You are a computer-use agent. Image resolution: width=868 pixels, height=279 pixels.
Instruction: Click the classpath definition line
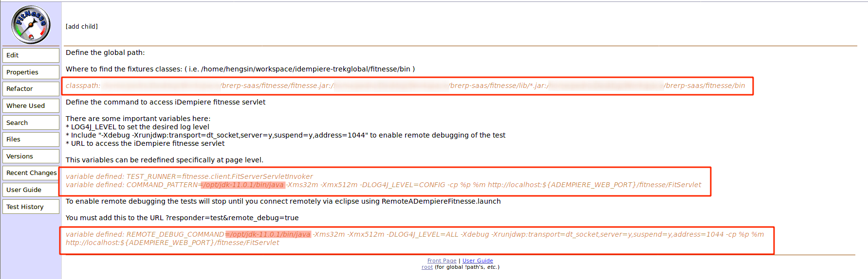tap(406, 86)
